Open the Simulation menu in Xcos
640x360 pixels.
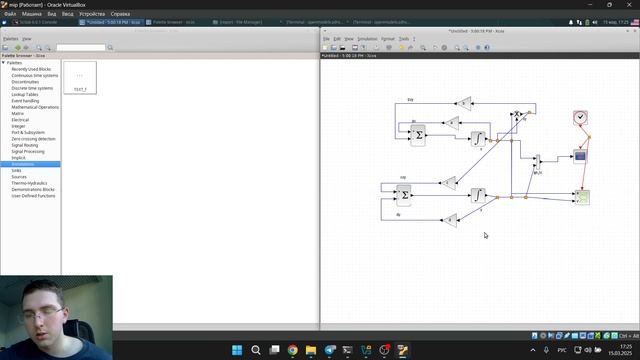pos(367,39)
